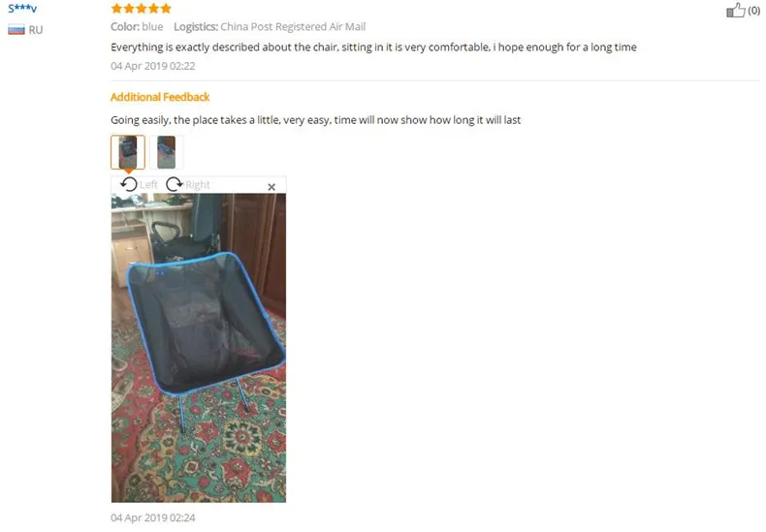Click the "Right" rotate label
This screenshot has width=766, height=532.
pos(198,184)
